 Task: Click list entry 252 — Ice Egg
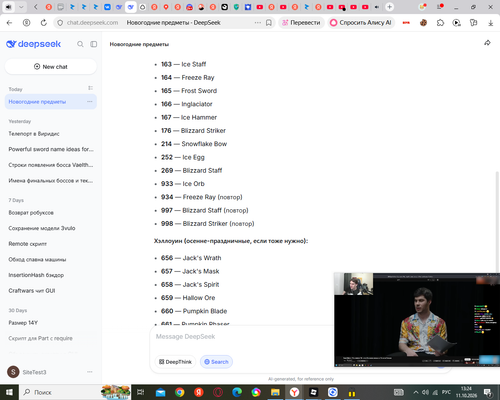pos(183,157)
